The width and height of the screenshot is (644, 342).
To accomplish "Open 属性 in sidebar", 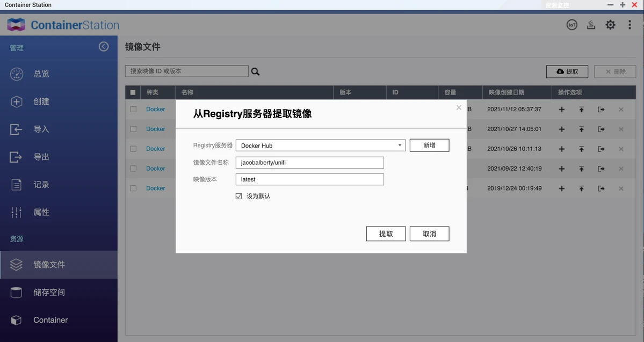I will click(x=59, y=212).
